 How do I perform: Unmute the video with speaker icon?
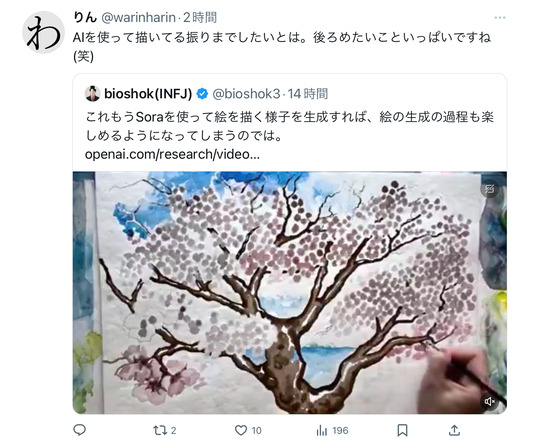489,401
